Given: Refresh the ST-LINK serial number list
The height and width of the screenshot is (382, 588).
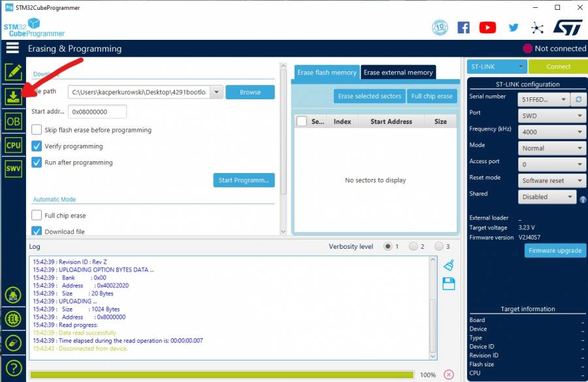Looking at the screenshot, I should (x=579, y=99).
